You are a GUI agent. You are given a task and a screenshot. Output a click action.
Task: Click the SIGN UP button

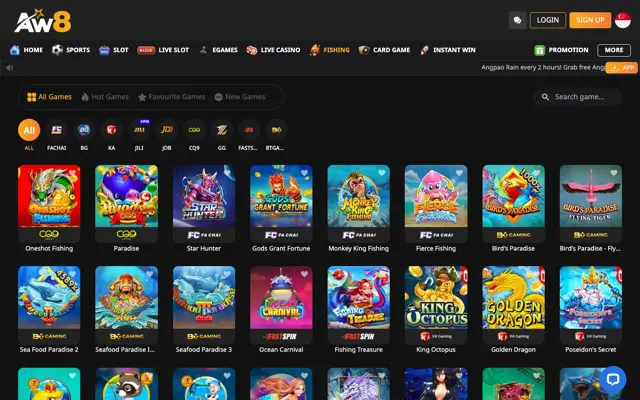tap(590, 20)
